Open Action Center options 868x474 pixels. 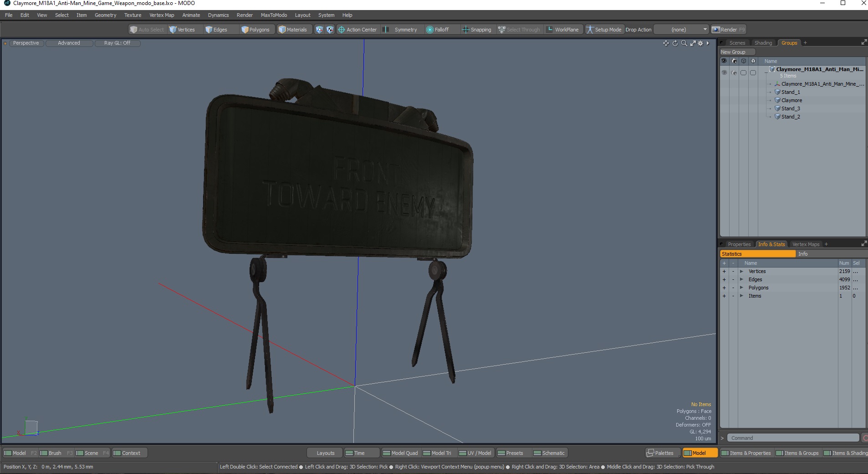click(x=357, y=30)
